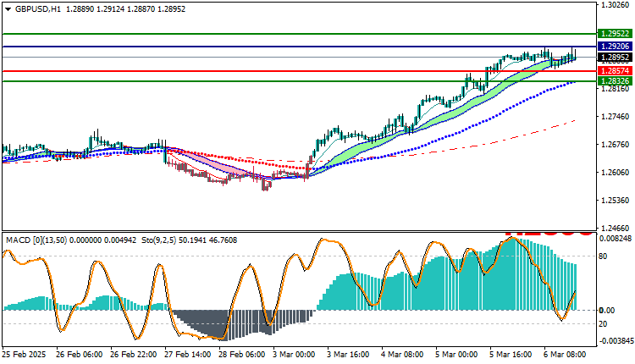Click the 1.29522 green price label

point(615,34)
